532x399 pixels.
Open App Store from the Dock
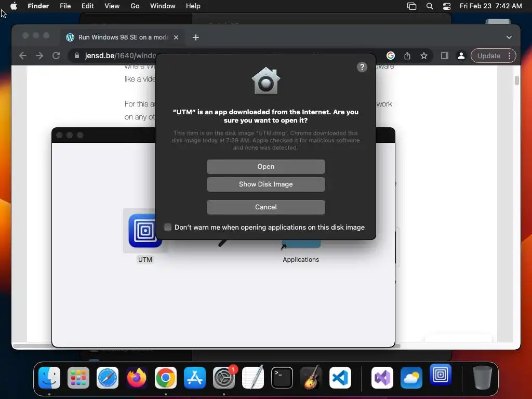tap(195, 378)
